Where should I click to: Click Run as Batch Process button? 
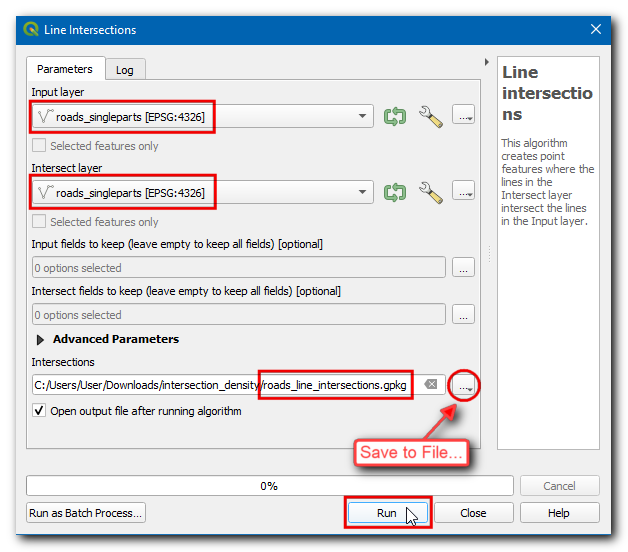click(x=86, y=513)
